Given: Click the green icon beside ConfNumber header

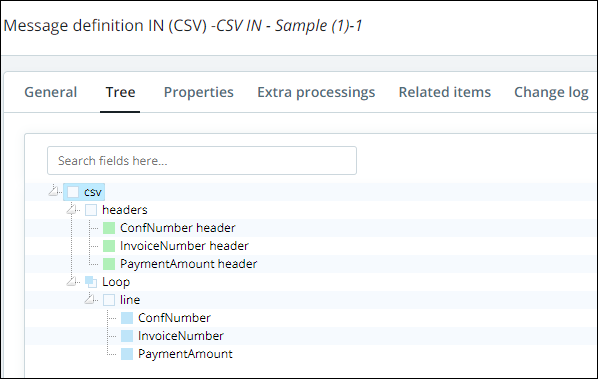Looking at the screenshot, I should point(109,228).
